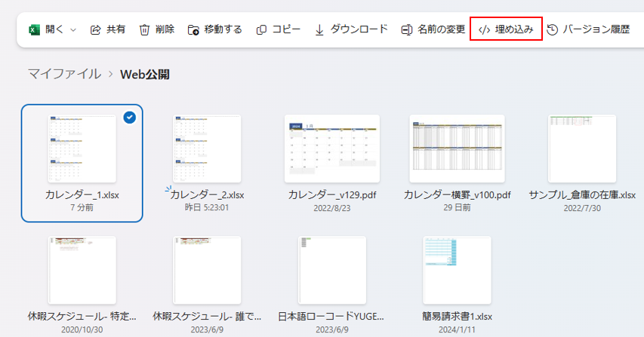The width and height of the screenshot is (644, 337).
Task: Go to マイファイル in the breadcrumb
Action: [64, 74]
